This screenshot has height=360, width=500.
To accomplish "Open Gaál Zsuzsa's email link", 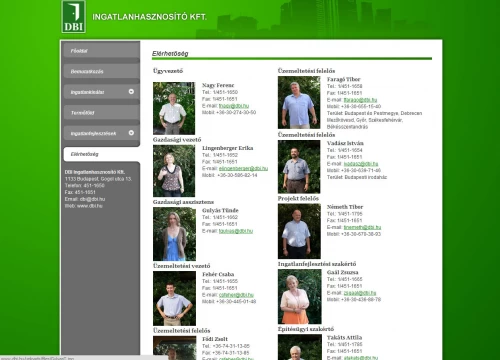I will [x=360, y=293].
